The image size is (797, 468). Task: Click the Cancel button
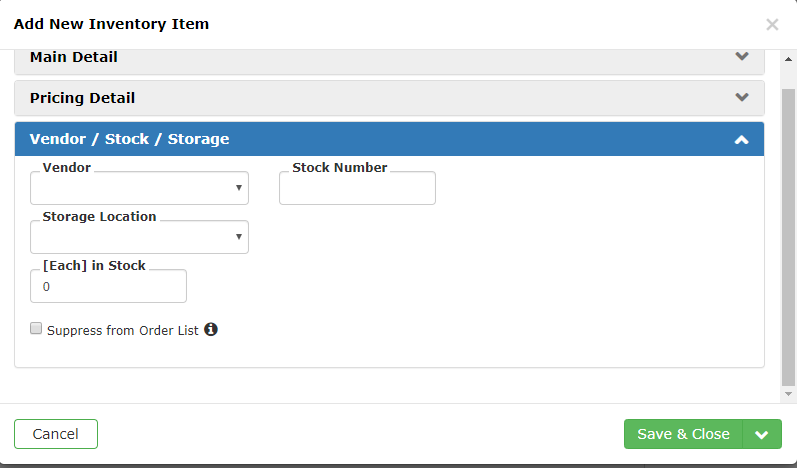click(56, 434)
